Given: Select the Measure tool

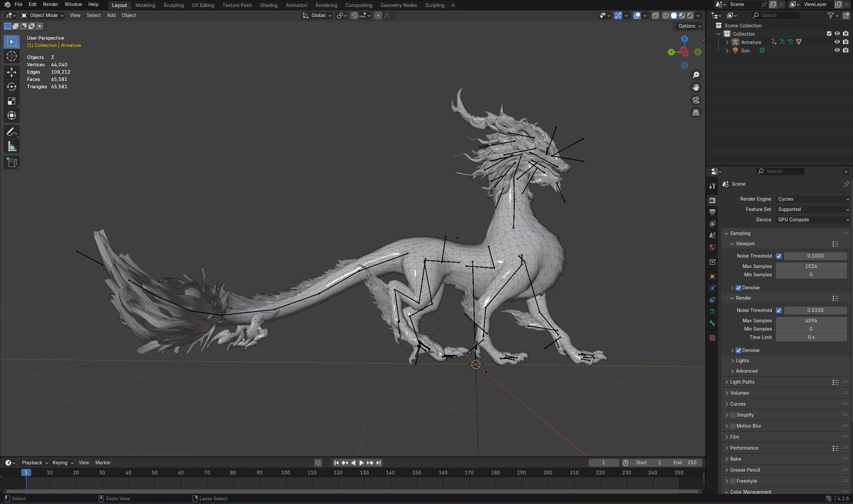Looking at the screenshot, I should pos(12,146).
